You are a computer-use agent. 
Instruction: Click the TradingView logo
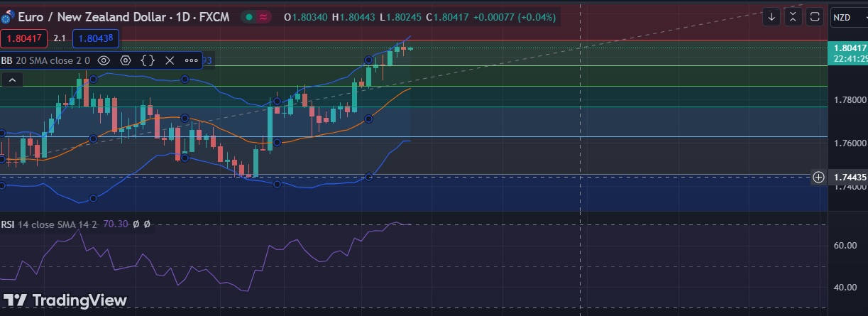click(65, 300)
